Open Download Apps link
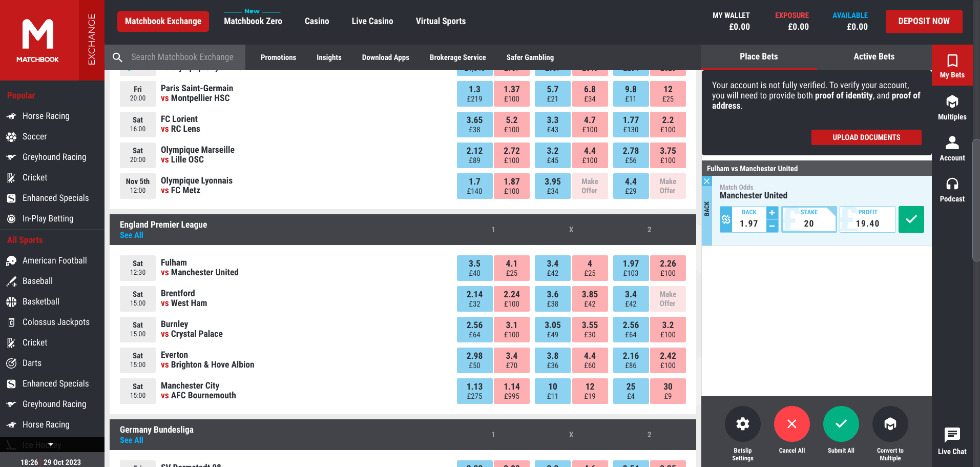The width and height of the screenshot is (980, 467). (385, 57)
